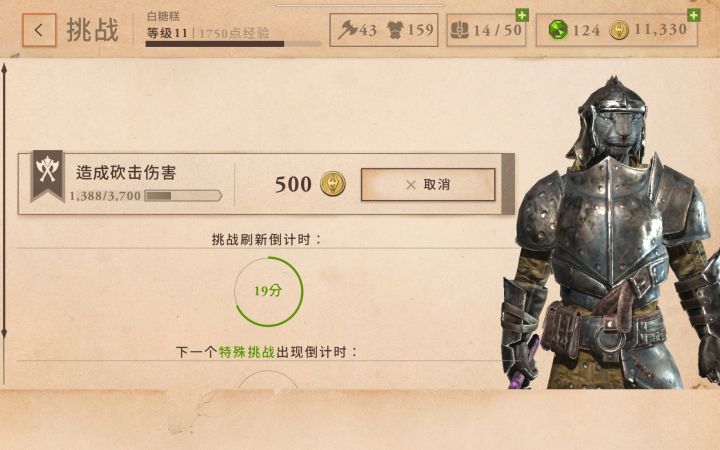Cancel the slashing damage challenge
Screen dimensions: 720x450
(428, 185)
